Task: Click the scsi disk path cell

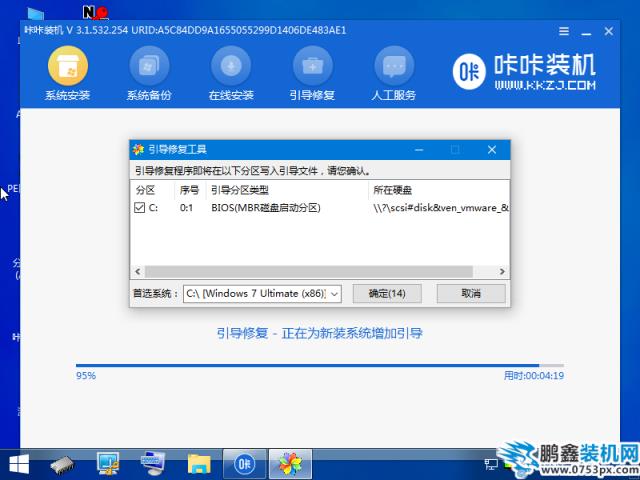Action: (x=441, y=208)
